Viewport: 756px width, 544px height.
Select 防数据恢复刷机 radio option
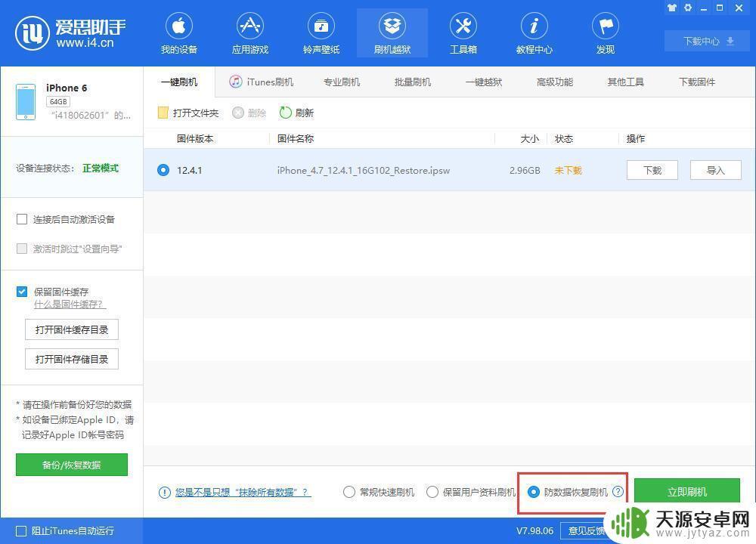[533, 492]
